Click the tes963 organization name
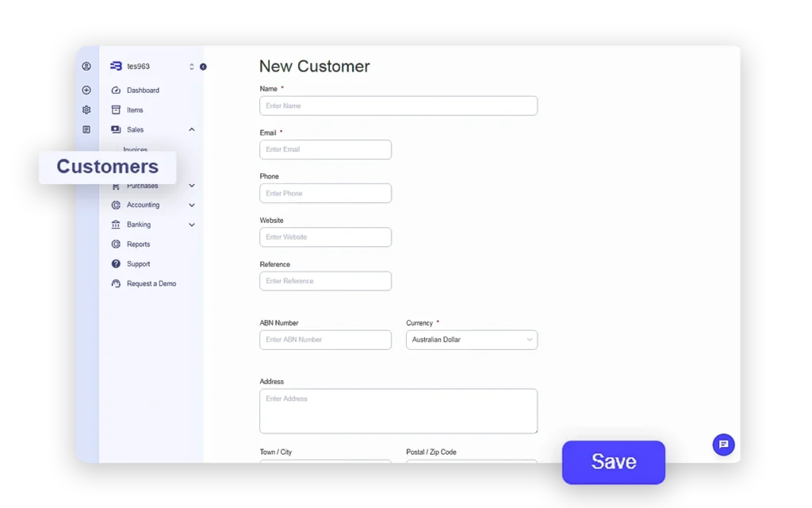The height and width of the screenshot is (508, 812). (138, 67)
